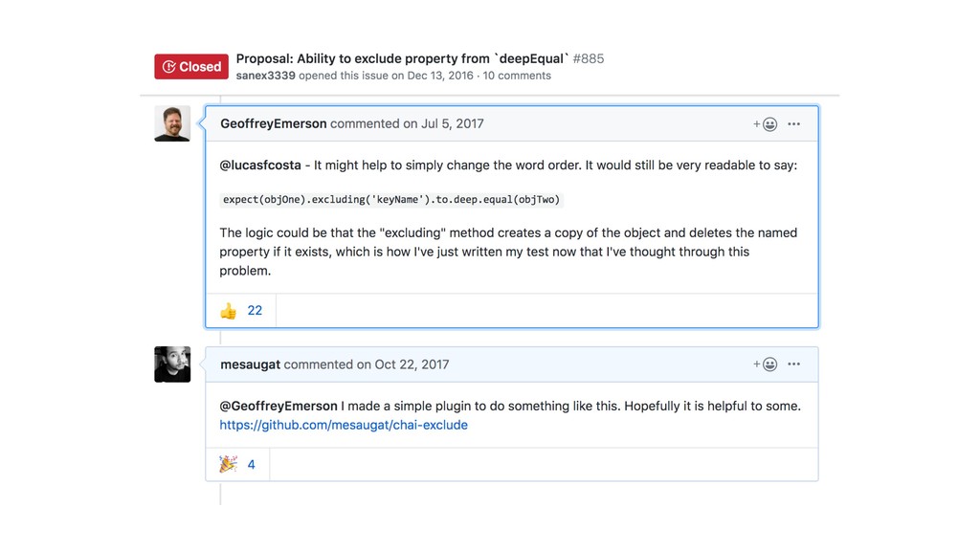Add reaction to mesaugat's comment
The height and width of the screenshot is (551, 980).
pos(765,364)
